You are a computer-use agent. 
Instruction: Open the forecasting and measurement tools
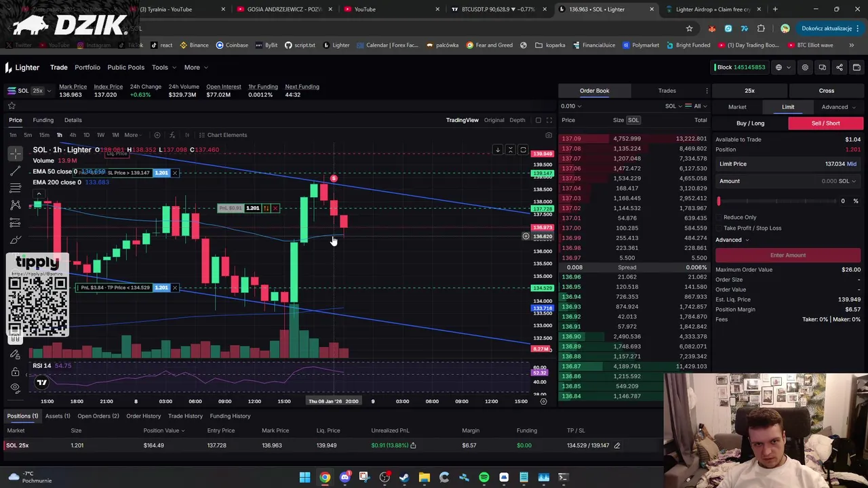pyautogui.click(x=15, y=222)
